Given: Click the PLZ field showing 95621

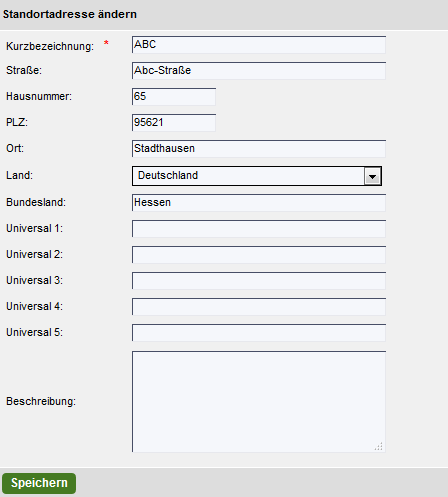Looking at the screenshot, I should pyautogui.click(x=174, y=123).
